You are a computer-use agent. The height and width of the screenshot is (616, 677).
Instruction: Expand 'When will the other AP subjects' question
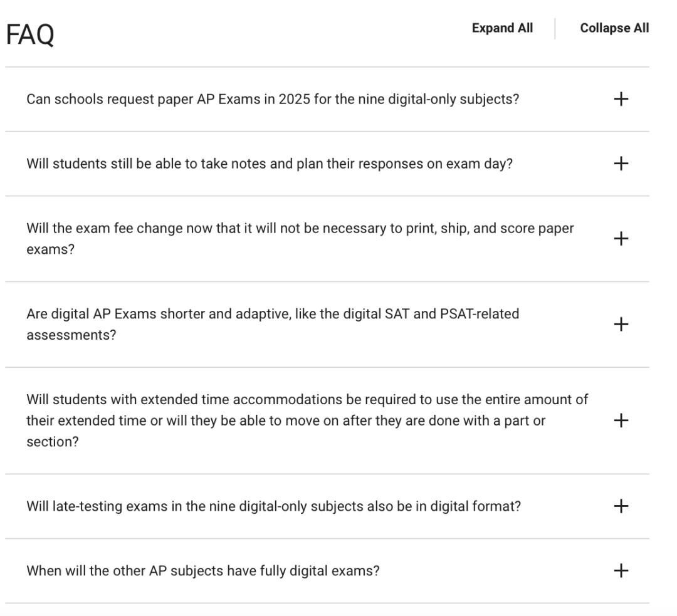[203, 571]
